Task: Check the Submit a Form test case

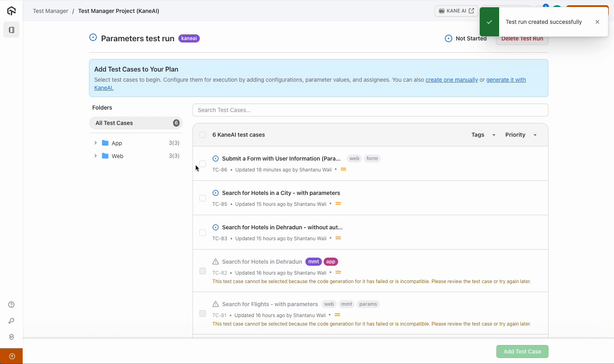Action: tap(203, 164)
